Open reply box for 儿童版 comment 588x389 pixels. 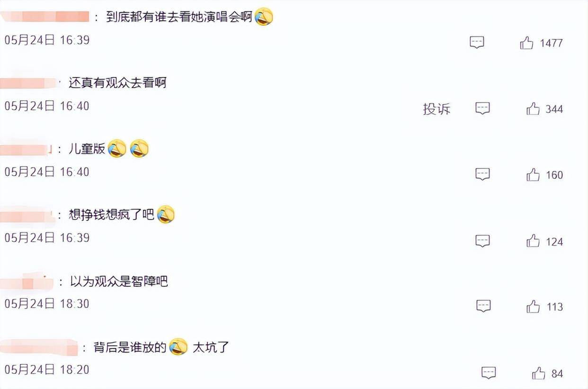point(482,174)
